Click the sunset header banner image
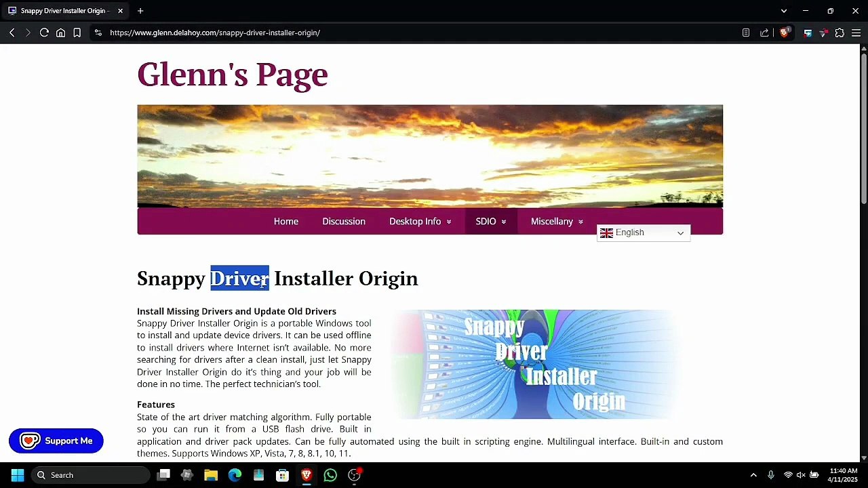 click(430, 156)
